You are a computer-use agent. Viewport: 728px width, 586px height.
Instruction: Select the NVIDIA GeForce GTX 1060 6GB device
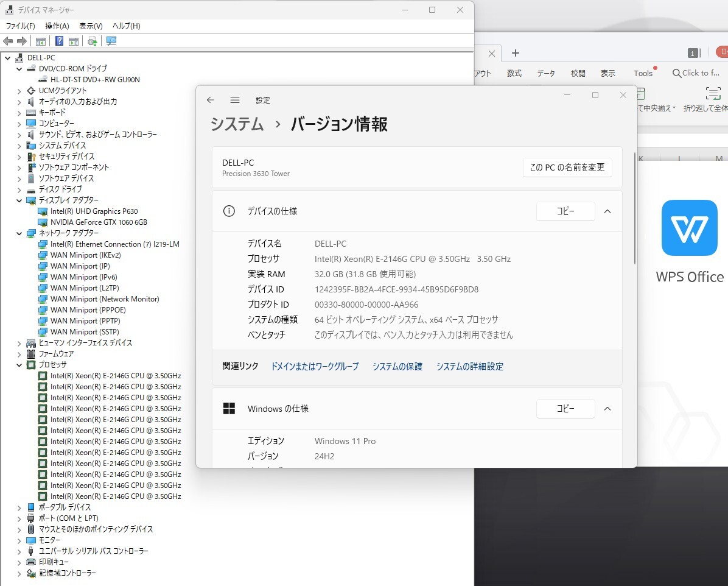(99, 222)
